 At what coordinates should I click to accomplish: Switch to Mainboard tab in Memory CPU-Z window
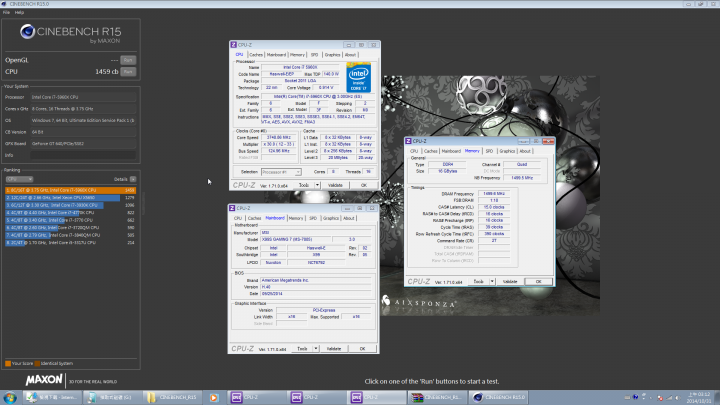pos(451,151)
